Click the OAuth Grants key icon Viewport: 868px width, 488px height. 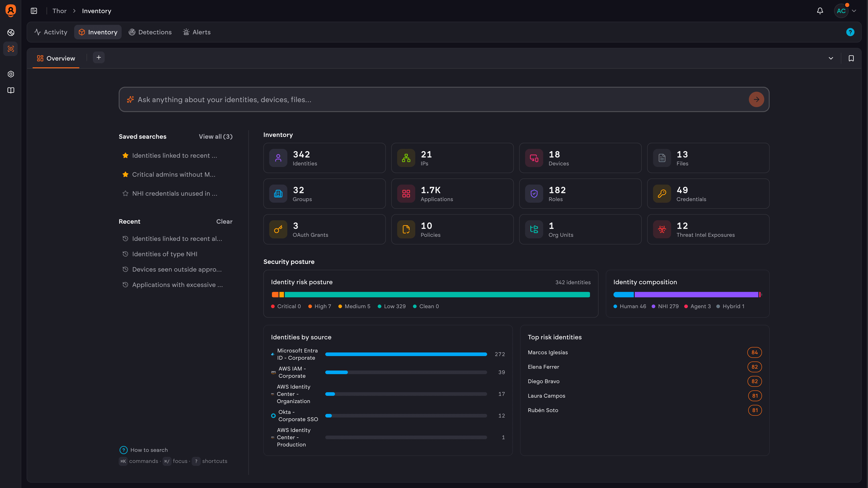[x=278, y=229]
